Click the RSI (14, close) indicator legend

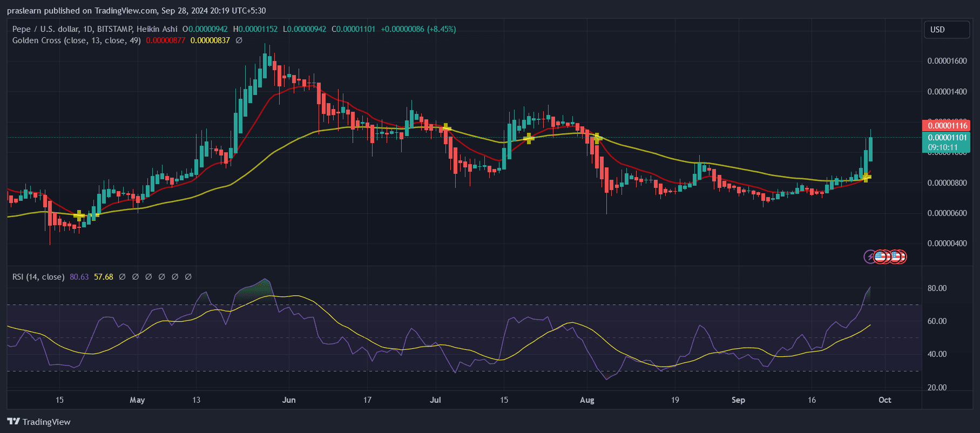(x=38, y=277)
